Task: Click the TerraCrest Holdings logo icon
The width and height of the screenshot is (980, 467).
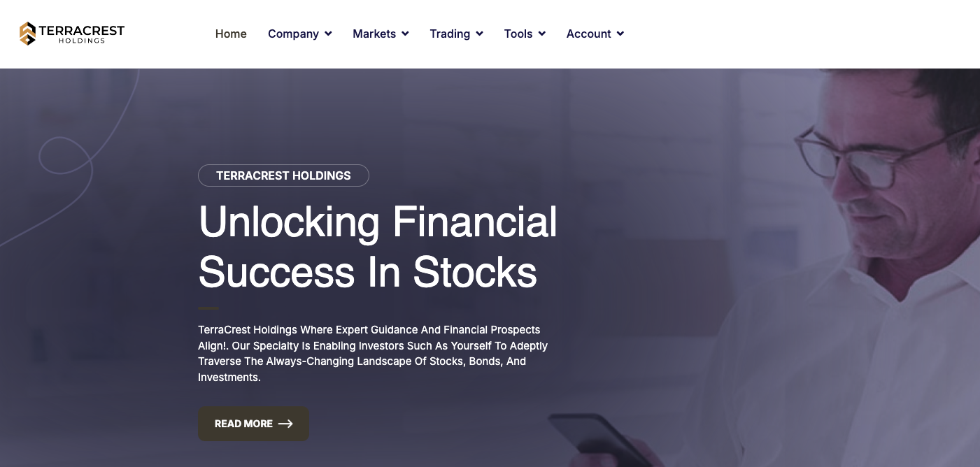Action: pos(27,33)
